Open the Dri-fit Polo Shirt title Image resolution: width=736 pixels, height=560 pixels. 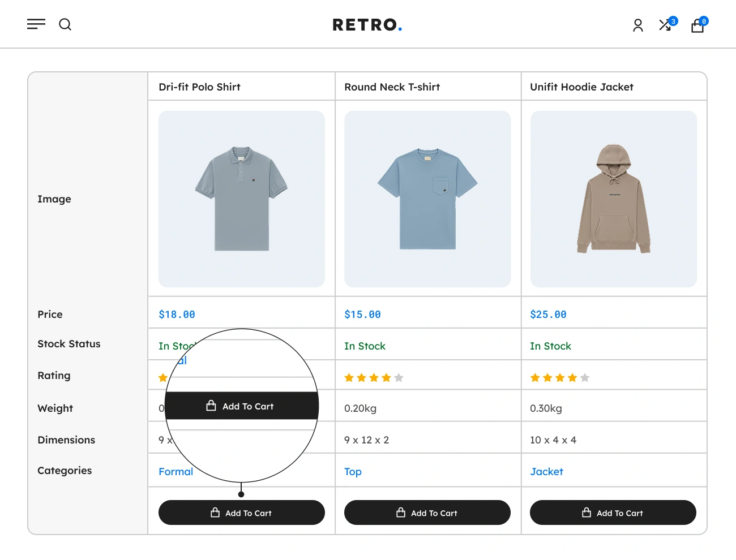click(x=199, y=87)
